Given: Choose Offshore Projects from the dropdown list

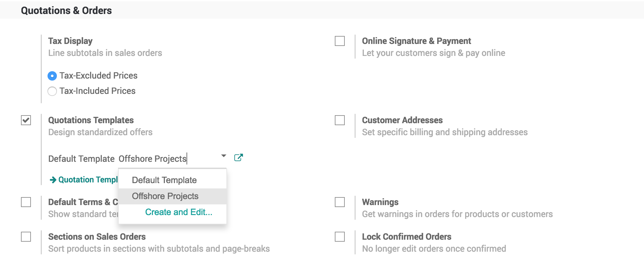Looking at the screenshot, I should coord(165,196).
